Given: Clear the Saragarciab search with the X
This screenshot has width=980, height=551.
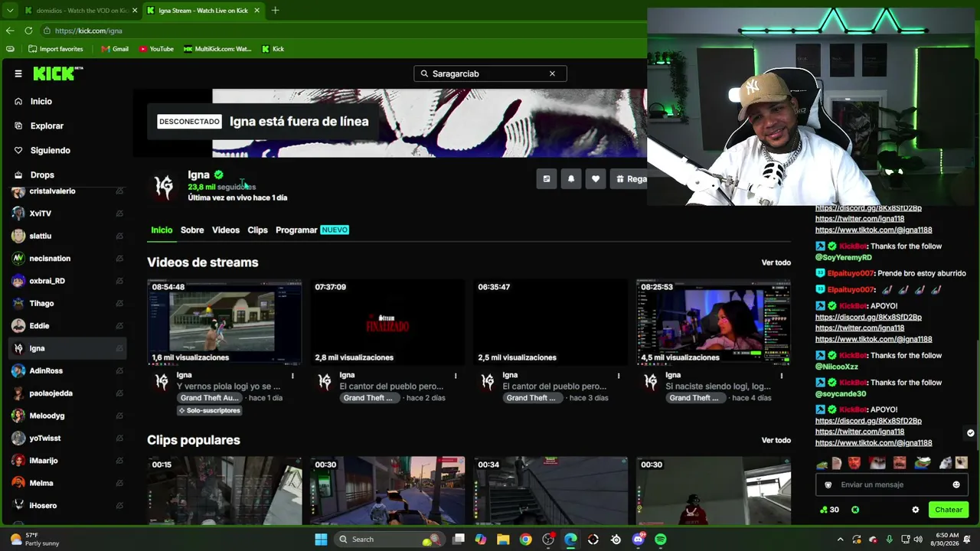Looking at the screenshot, I should pyautogui.click(x=552, y=73).
